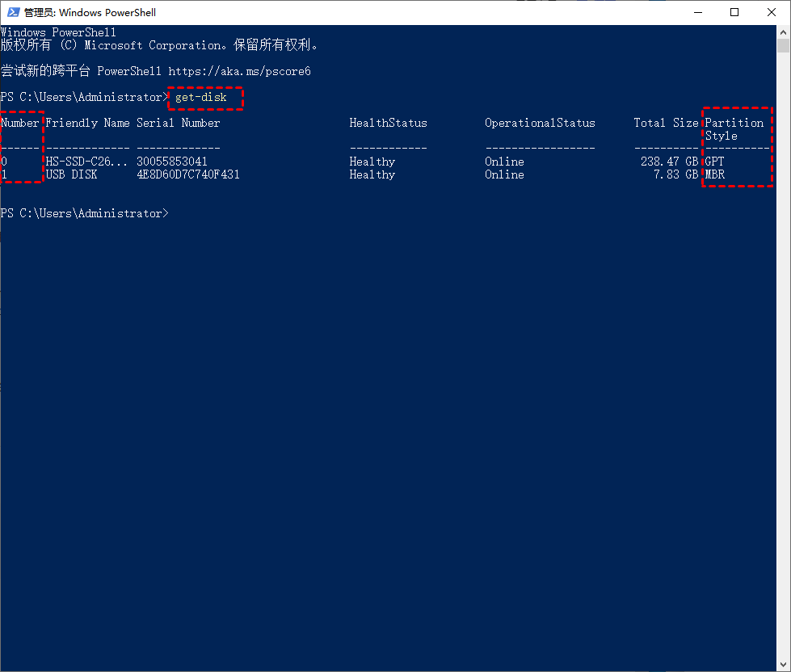Click the scrollbar down arrow
The image size is (791, 672).
783,664
